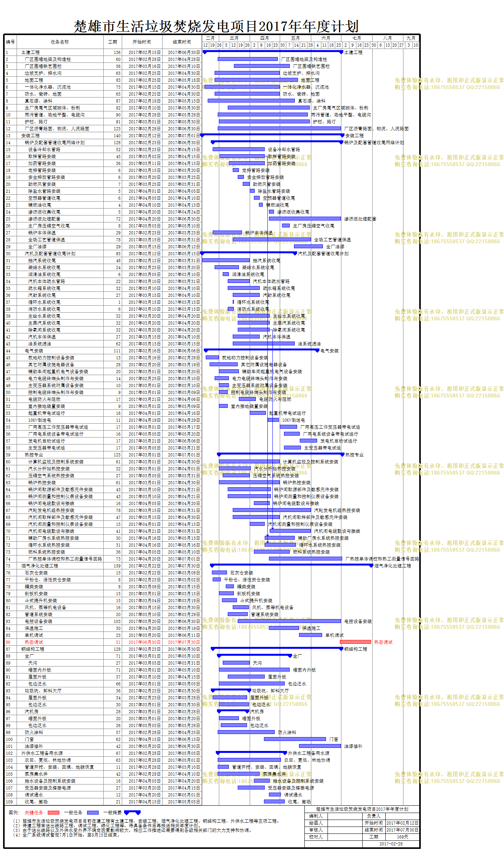Click the 九月 month header in timeline
The width and height of the screenshot is (504, 867).
pos(411,38)
